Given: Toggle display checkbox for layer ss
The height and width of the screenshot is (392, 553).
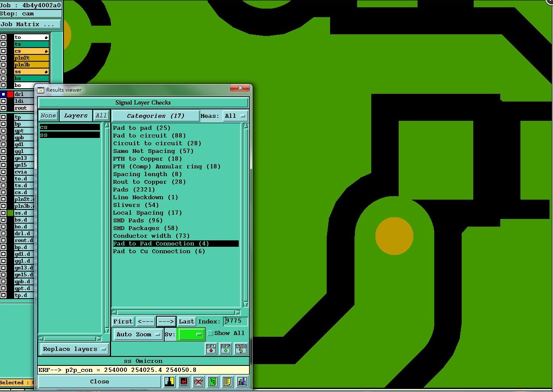Looking at the screenshot, I should tap(3, 72).
